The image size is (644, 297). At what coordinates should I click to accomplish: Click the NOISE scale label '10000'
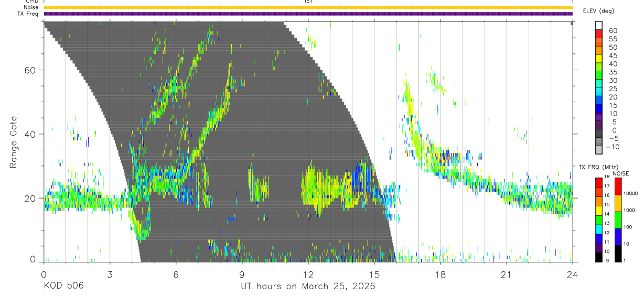click(x=630, y=193)
